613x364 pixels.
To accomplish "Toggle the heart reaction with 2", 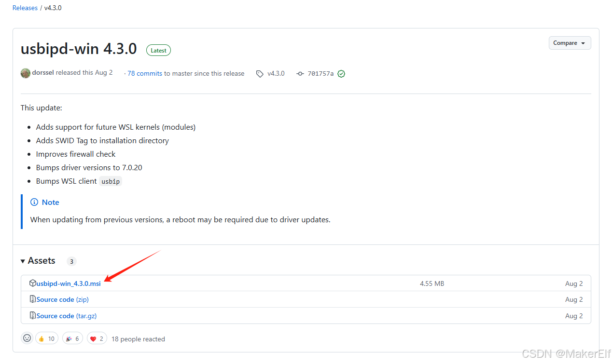I will [x=97, y=338].
